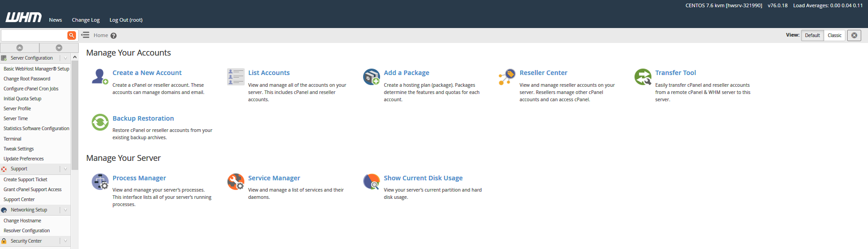Image resolution: width=868 pixels, height=249 pixels.
Task: Click the orange search magnifier button
Action: pyautogui.click(x=71, y=35)
